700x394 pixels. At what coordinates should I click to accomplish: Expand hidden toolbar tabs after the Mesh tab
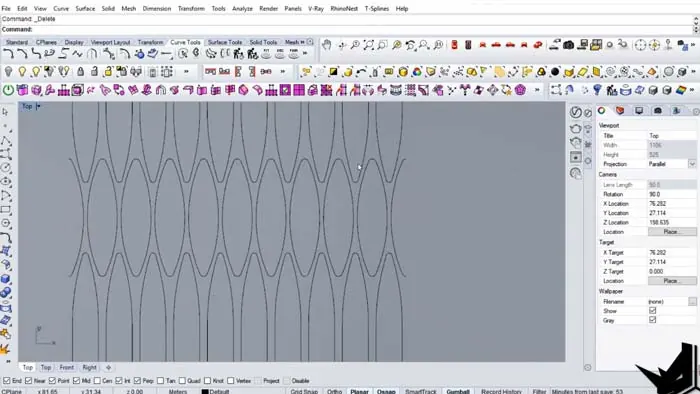(x=302, y=42)
